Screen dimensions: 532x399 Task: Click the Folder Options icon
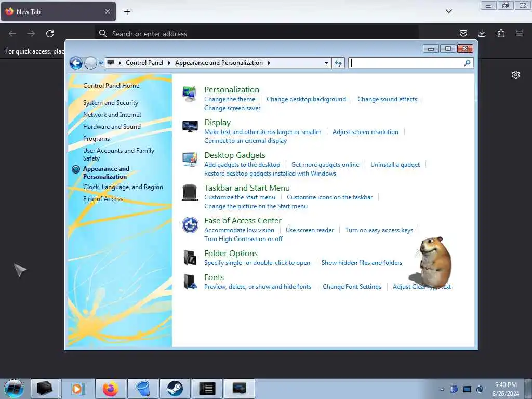pos(190,258)
